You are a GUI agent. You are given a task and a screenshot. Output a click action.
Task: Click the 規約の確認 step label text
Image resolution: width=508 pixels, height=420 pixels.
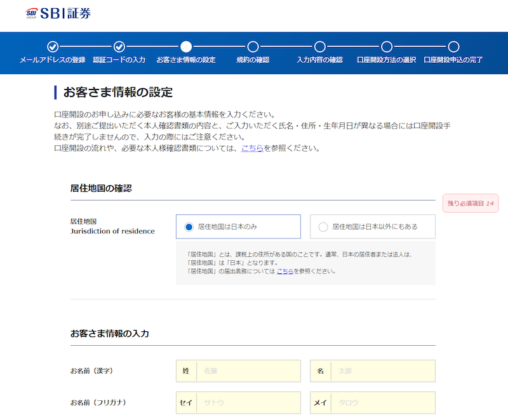pyautogui.click(x=253, y=60)
